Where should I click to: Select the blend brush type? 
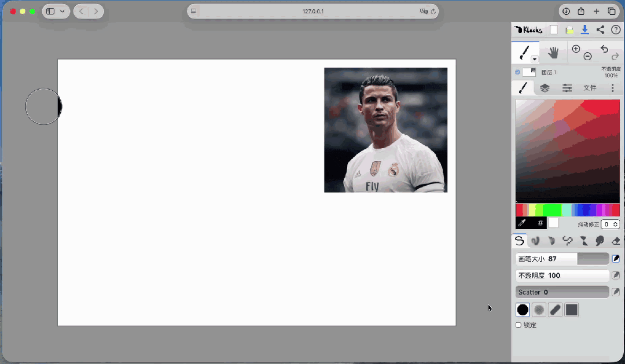pos(535,241)
